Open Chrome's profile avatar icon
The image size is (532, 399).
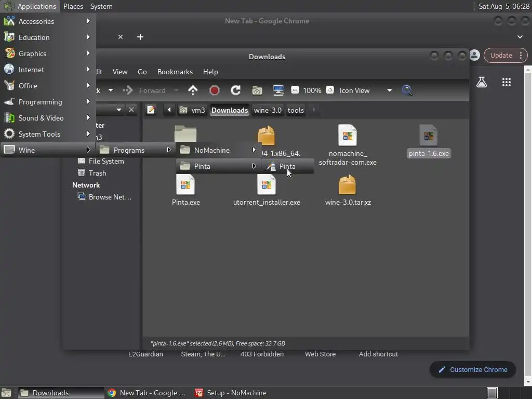click(x=475, y=55)
